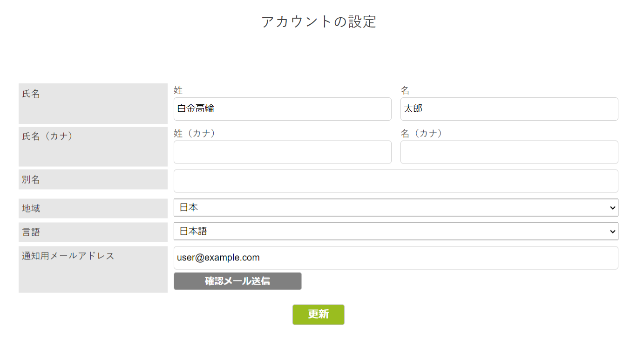Viewport: 644px width, 341px height.
Task: Click the 姓 last name field
Action: point(282,109)
